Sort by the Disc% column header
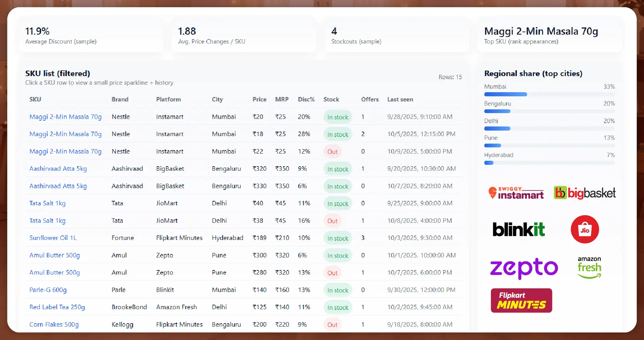 pos(306,99)
